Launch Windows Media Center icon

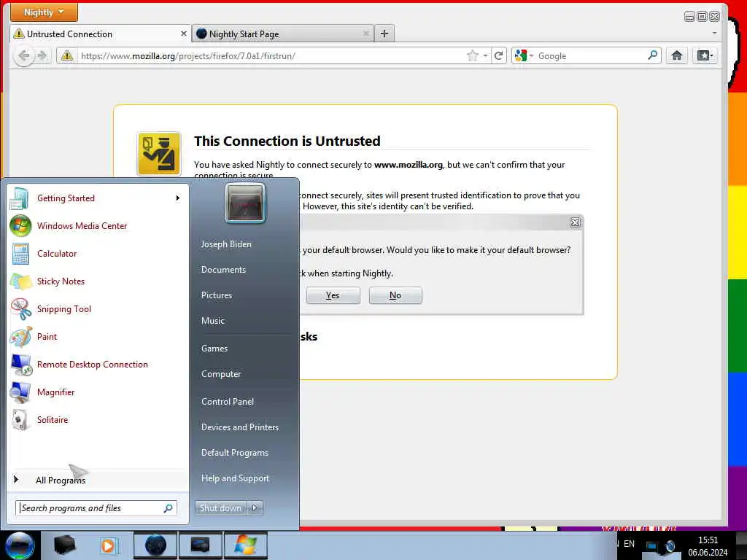coord(20,226)
